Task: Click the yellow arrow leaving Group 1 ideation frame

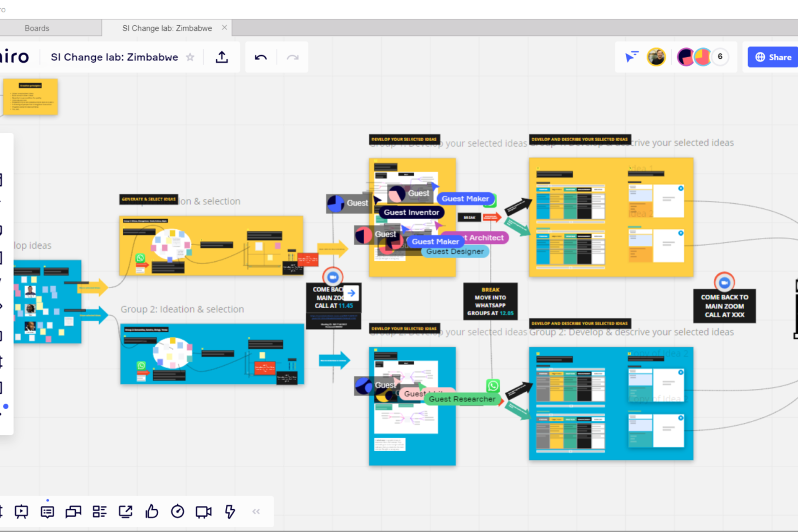Action: [x=333, y=249]
